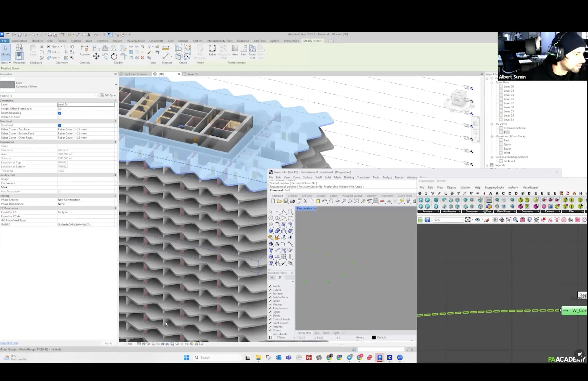Open the Floor type selector dropdown

coord(116,85)
